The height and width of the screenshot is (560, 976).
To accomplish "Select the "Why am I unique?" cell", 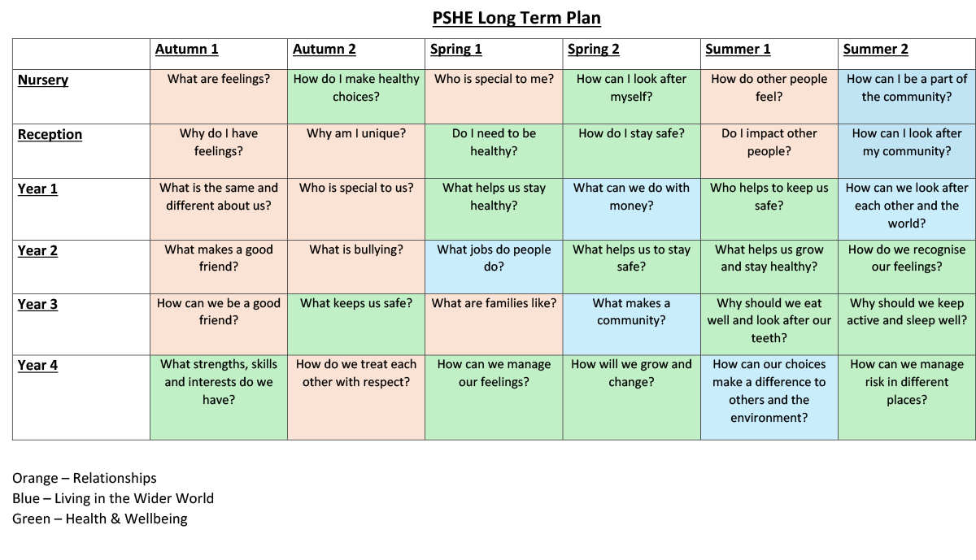I will pos(356,151).
